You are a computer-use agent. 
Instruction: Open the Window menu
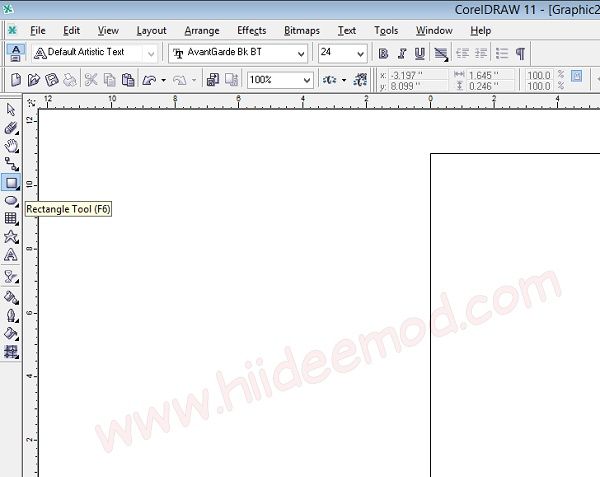434,31
